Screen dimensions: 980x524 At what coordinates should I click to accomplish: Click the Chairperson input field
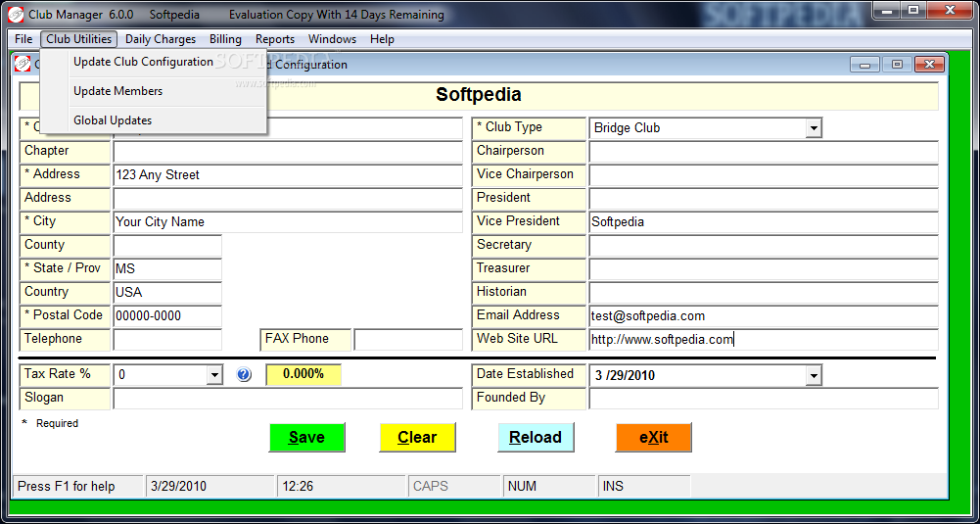pos(764,151)
